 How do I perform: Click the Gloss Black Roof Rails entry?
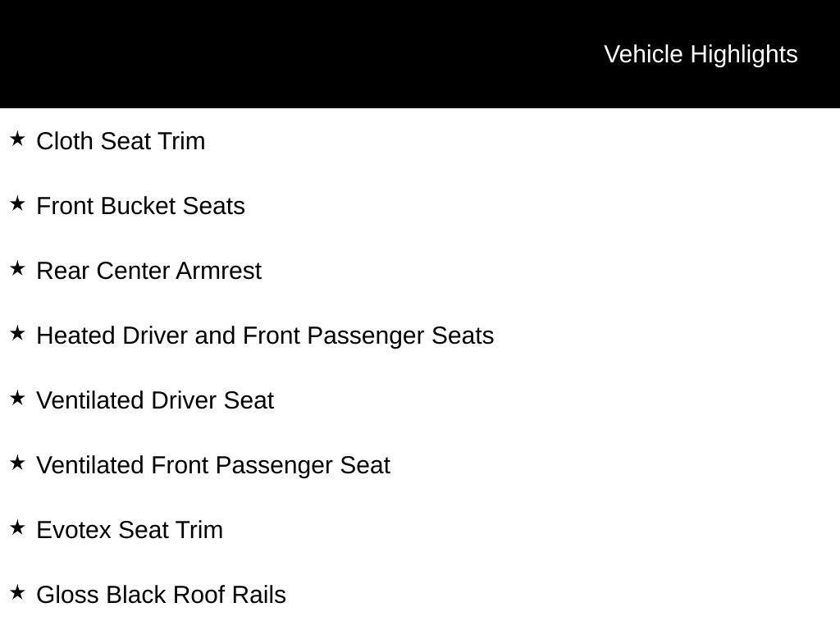(162, 596)
